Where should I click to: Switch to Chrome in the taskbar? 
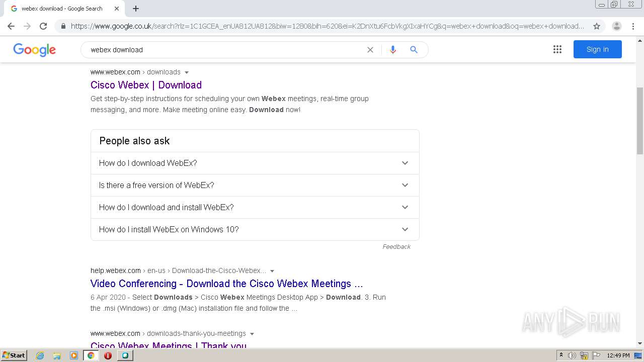[91, 355]
